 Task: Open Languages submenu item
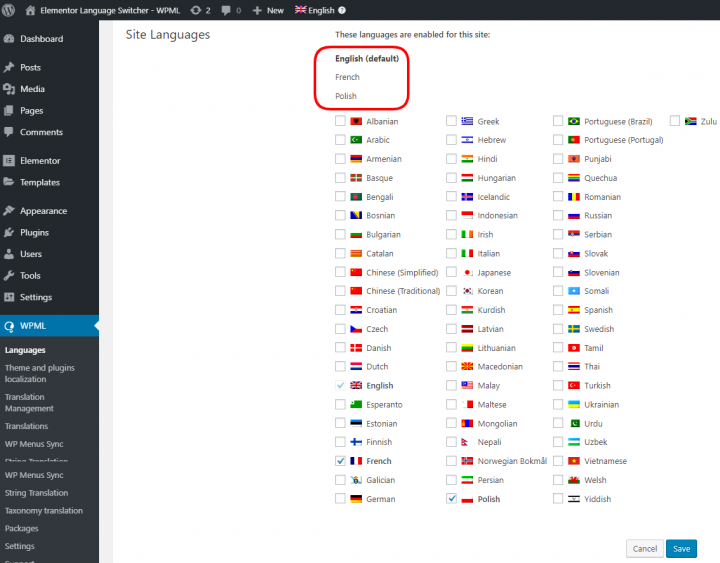point(25,350)
